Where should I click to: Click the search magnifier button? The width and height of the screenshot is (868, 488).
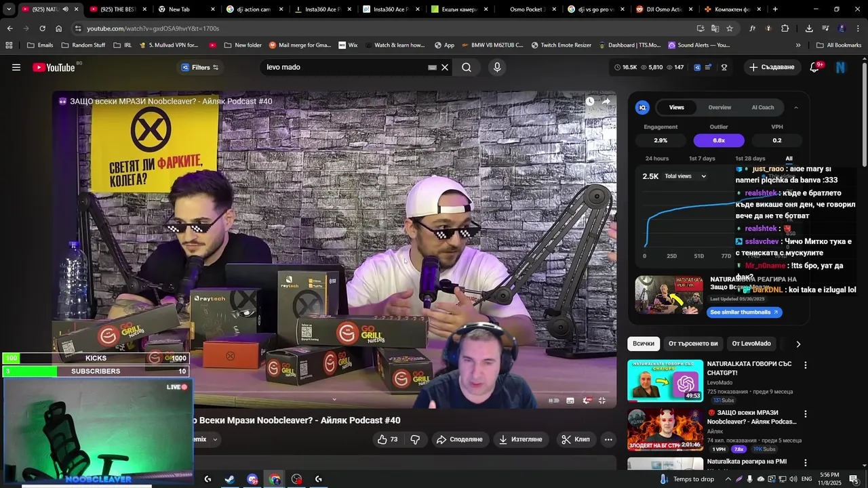coord(467,67)
